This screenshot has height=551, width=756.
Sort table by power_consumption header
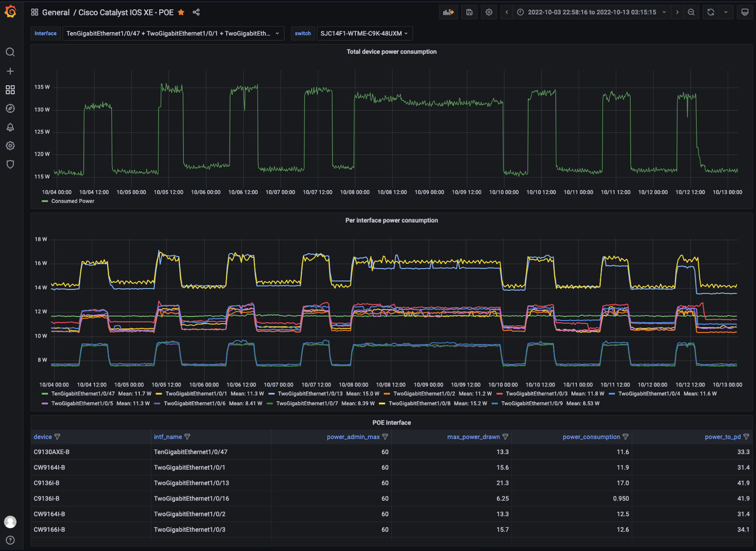(x=591, y=437)
